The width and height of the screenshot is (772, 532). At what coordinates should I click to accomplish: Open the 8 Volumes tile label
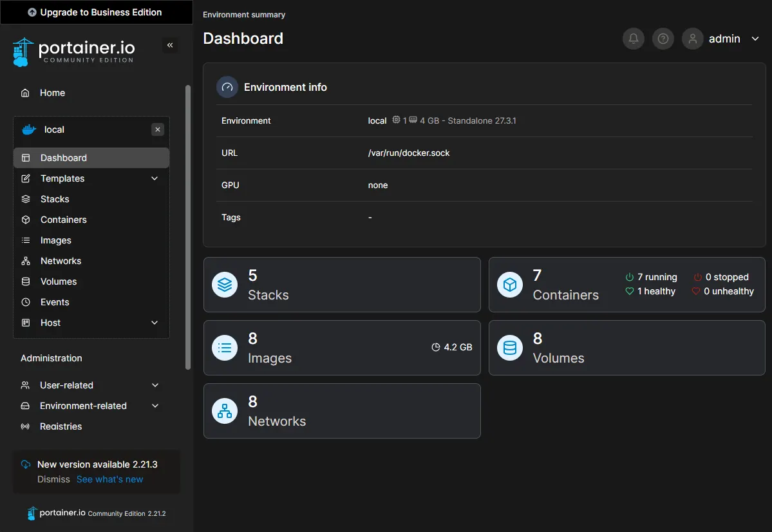(558, 358)
